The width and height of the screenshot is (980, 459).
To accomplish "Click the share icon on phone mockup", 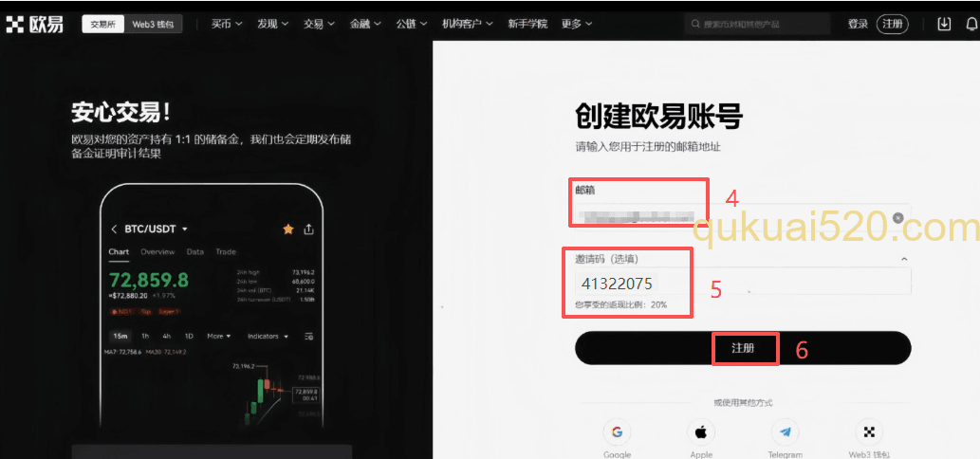I will 308,229.
